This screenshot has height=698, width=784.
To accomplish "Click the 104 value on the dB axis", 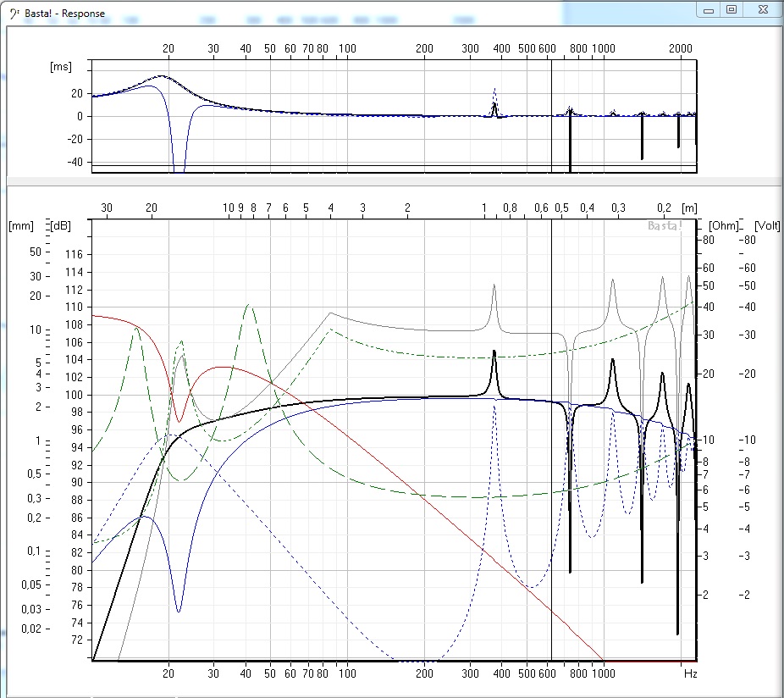I will 74,360.
